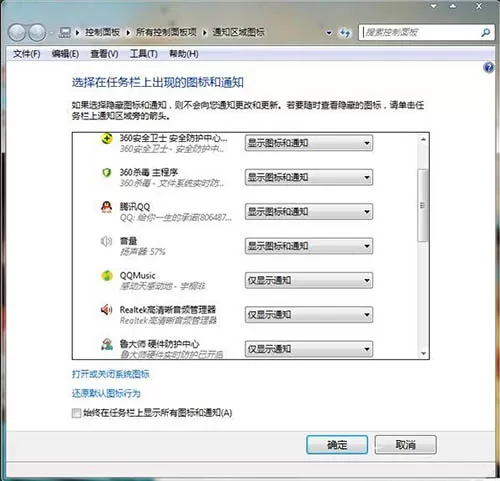This screenshot has height=481, width=500.
Task: Select the 鲁大师 硬件防护中心 label
Action: (159, 344)
